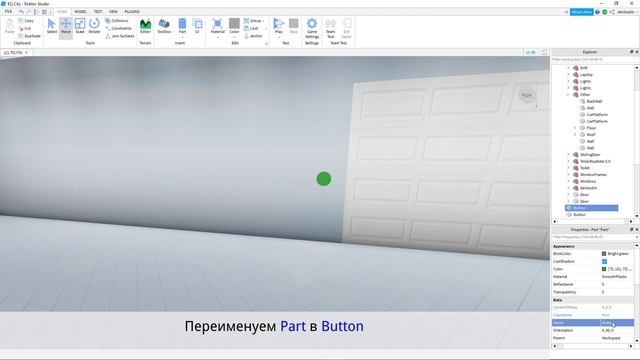Click the quick access play icon
Image resolution: width=640 pixels, height=360 pixels.
coord(37,12)
